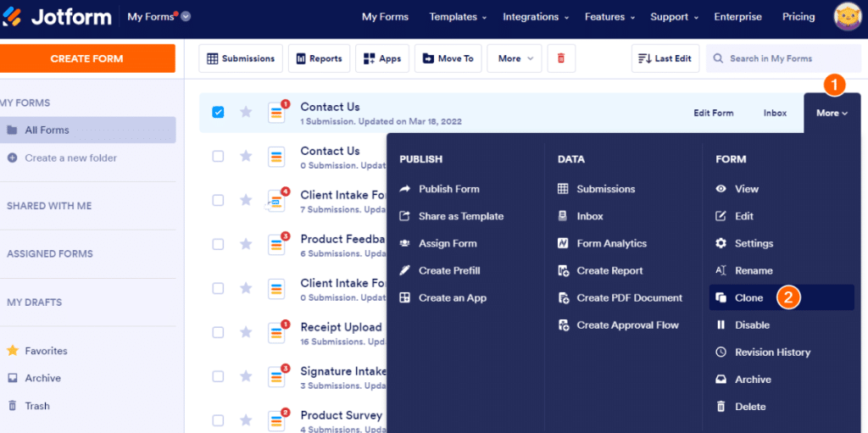The width and height of the screenshot is (868, 433).
Task: Open Inbox on the Contact Us row
Action: coord(775,113)
